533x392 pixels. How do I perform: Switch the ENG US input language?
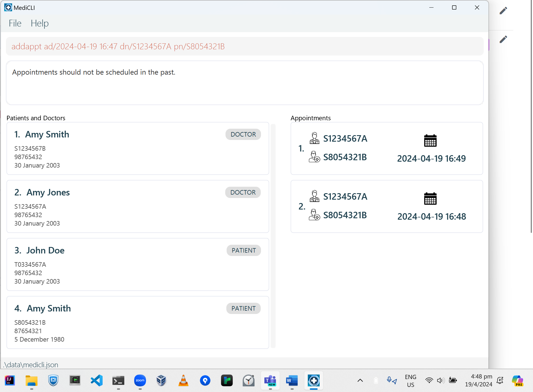(411, 381)
